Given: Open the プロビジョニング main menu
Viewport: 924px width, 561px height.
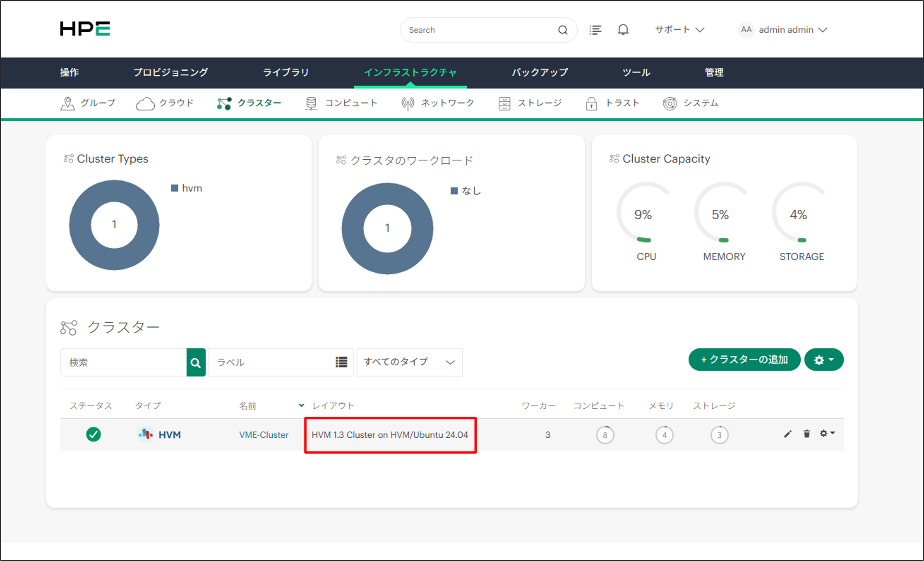Looking at the screenshot, I should pos(170,72).
